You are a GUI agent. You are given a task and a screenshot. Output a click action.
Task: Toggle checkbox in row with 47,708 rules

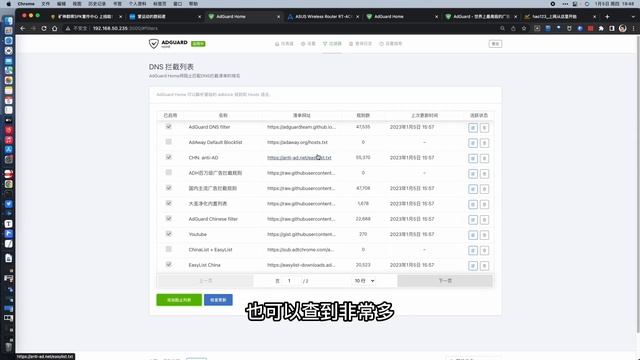click(169, 188)
